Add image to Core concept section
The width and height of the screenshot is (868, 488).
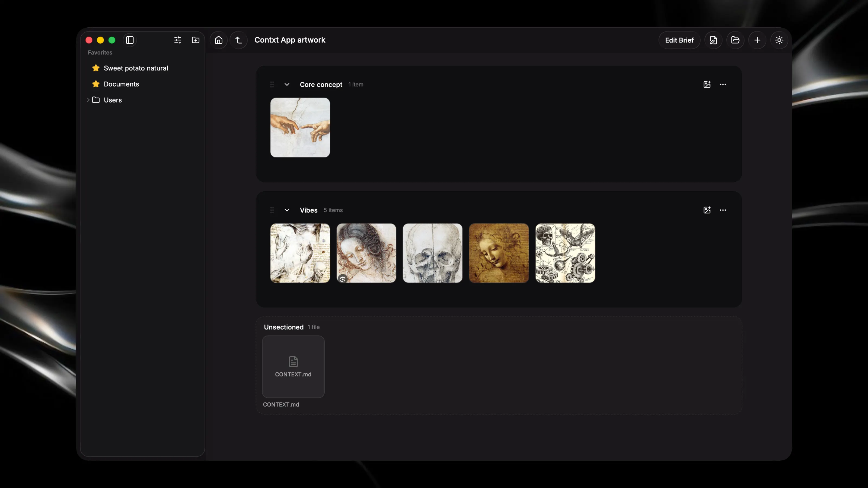pyautogui.click(x=707, y=85)
